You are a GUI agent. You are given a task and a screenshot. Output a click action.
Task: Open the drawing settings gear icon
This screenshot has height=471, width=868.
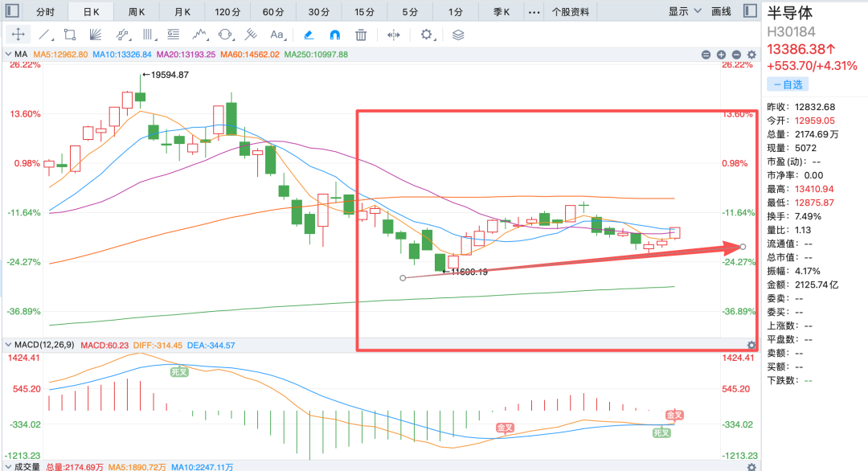(x=426, y=35)
